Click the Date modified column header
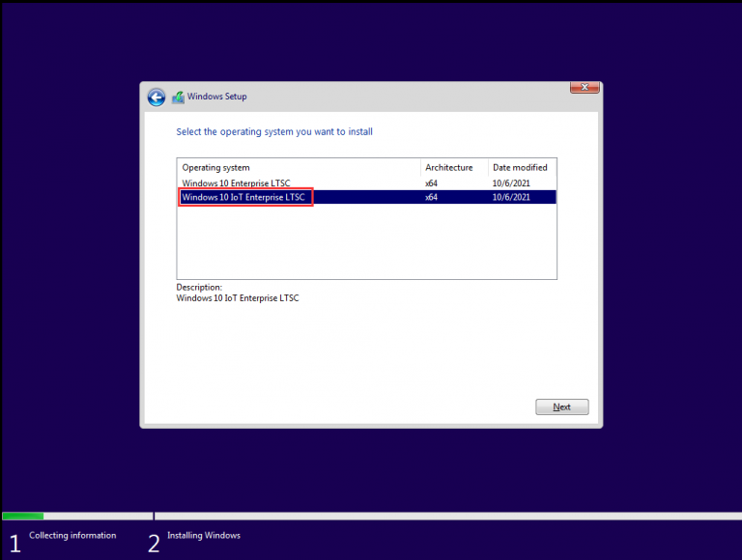 (521, 168)
